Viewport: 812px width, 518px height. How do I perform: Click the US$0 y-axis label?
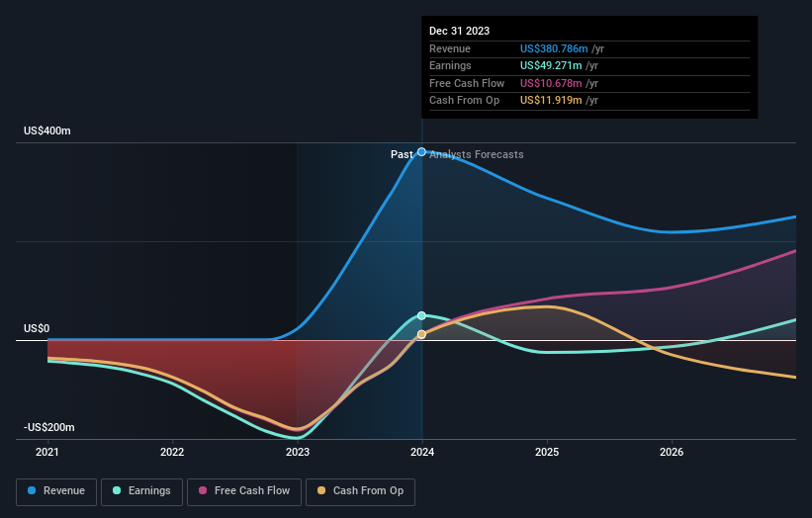click(x=37, y=328)
